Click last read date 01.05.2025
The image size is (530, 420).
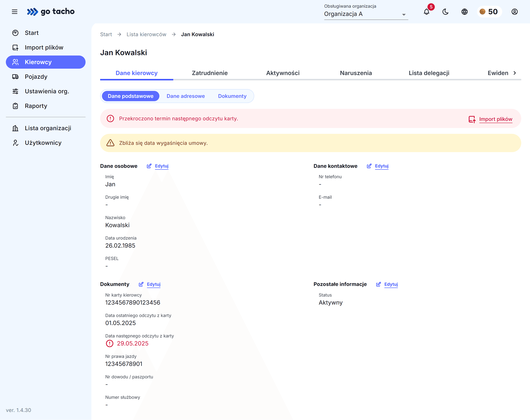pos(121,323)
